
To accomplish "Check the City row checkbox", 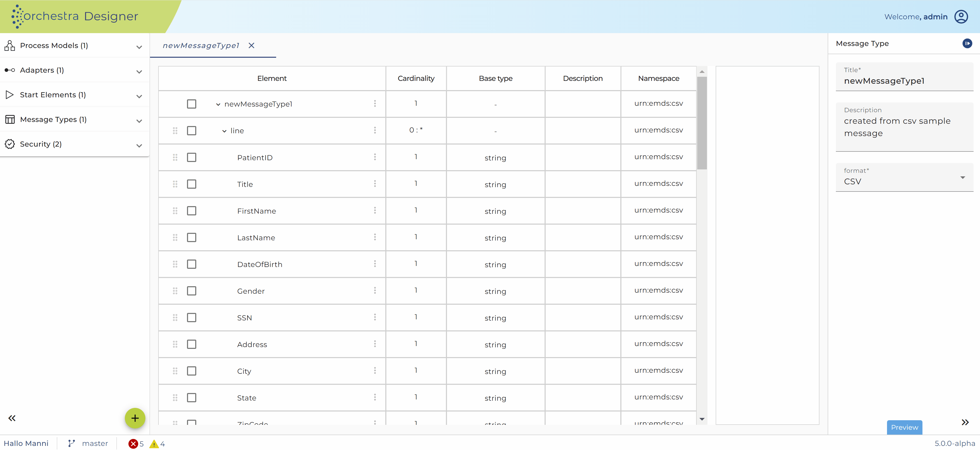I will tap(191, 371).
